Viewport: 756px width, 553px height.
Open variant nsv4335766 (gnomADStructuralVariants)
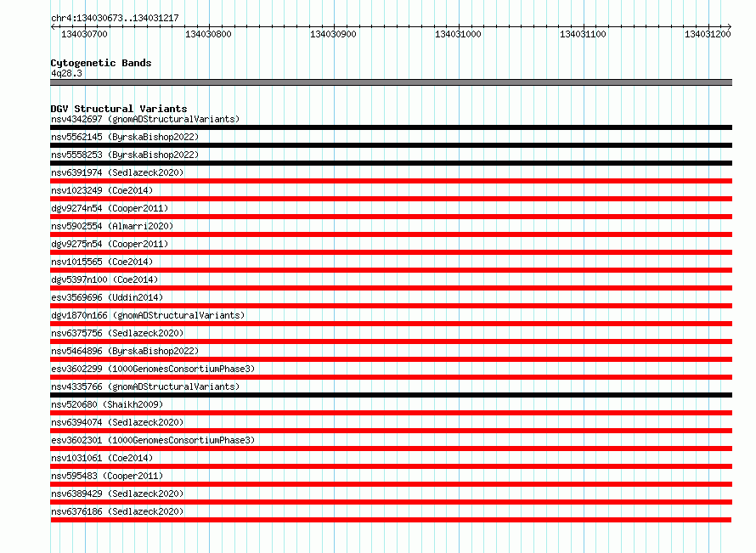tap(145, 387)
